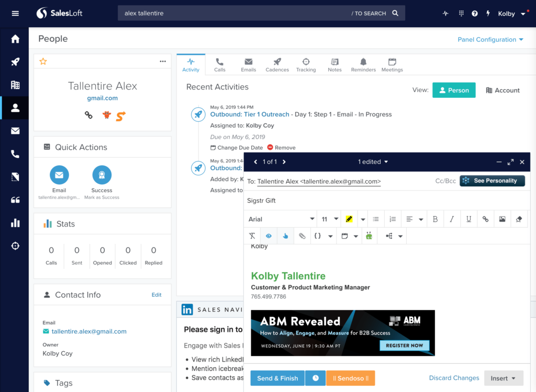Image resolution: width=536 pixels, height=392 pixels.
Task: Click the orange owl icon on person card
Action: click(x=107, y=115)
